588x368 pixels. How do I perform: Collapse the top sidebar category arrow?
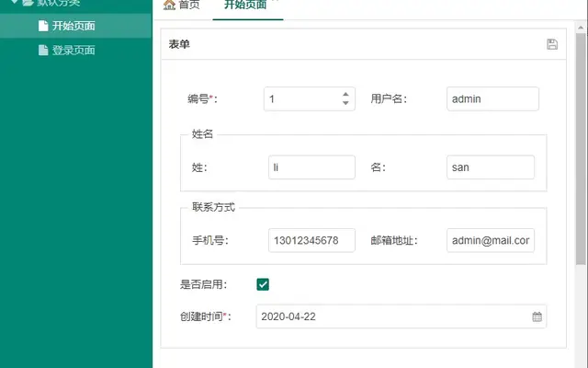click(15, 2)
